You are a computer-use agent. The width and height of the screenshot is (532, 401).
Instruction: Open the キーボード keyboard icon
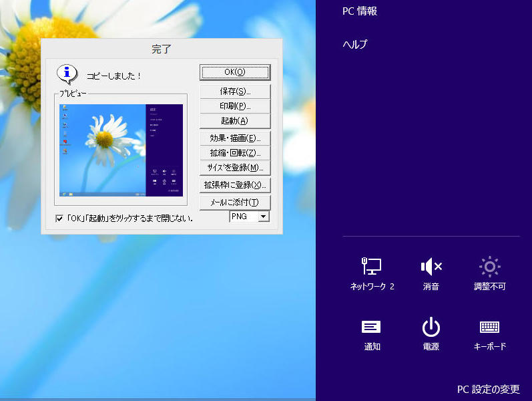tap(489, 327)
